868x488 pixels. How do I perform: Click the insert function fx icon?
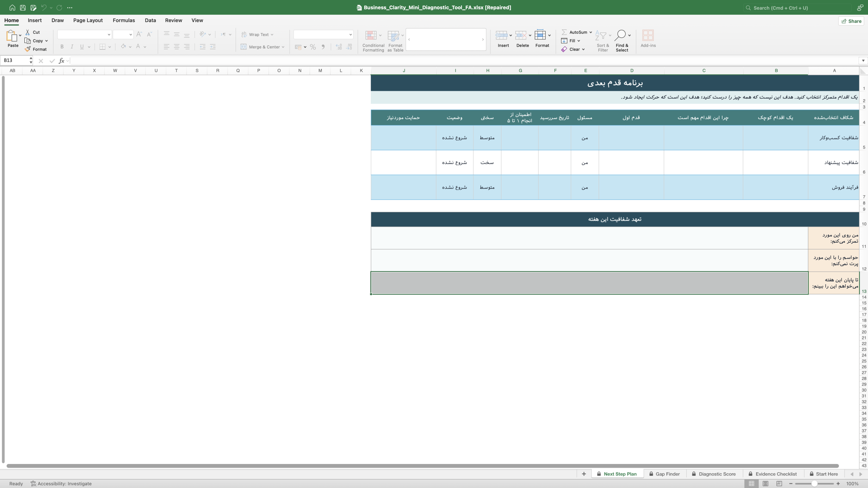61,61
